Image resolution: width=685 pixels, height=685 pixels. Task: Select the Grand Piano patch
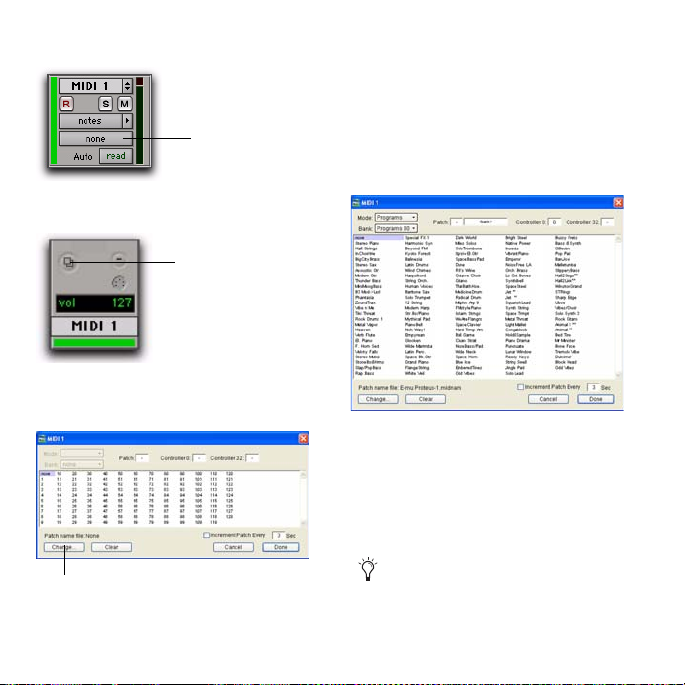click(x=417, y=362)
